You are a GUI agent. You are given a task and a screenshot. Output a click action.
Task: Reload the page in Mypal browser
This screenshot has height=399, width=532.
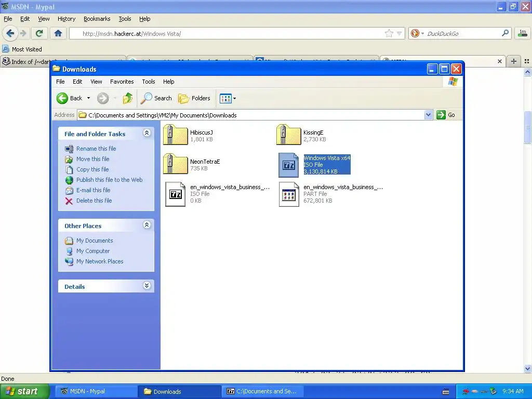(39, 33)
